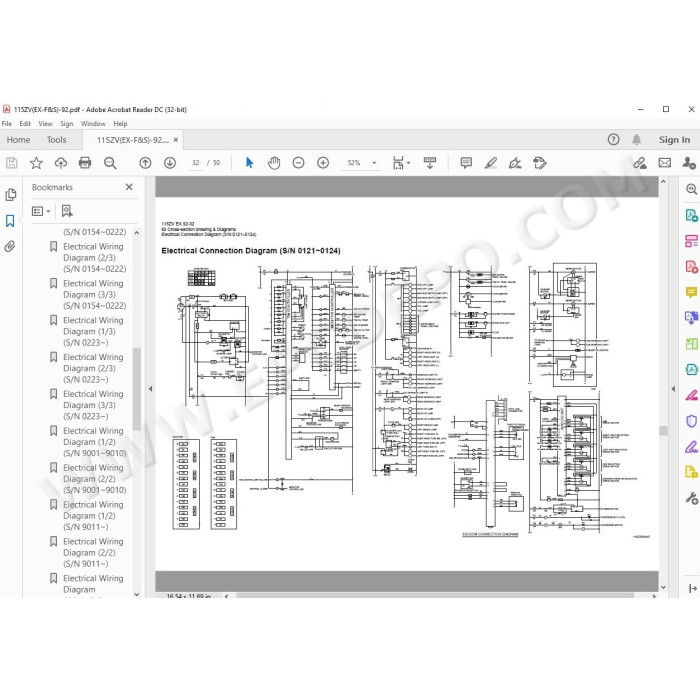700x700 pixels.
Task: Bookmark this file with the star icon
Action: pos(36,163)
